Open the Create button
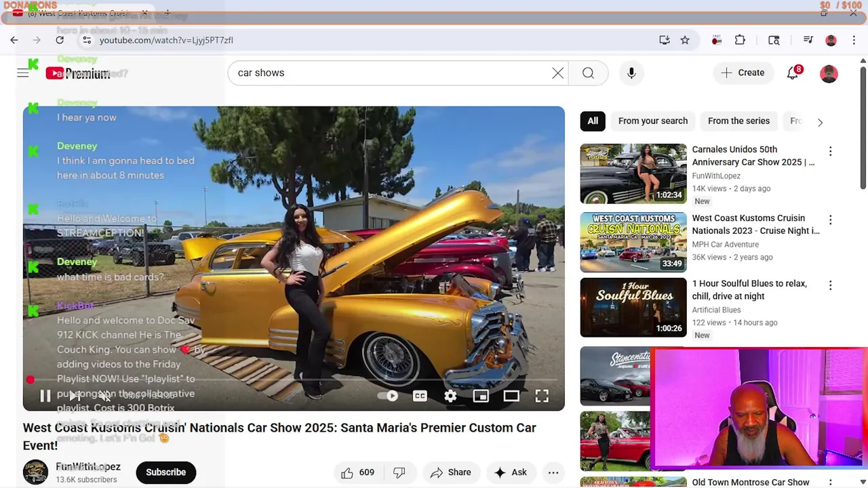The height and width of the screenshot is (488, 868). (x=743, y=73)
